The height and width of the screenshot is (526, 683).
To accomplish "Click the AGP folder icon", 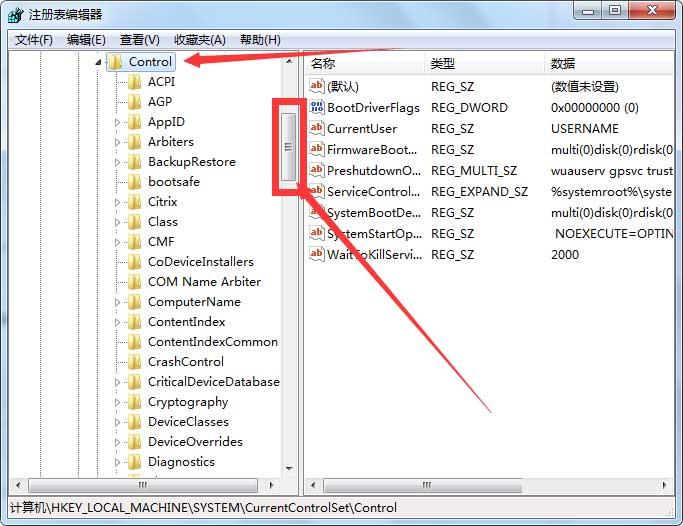I will (135, 102).
